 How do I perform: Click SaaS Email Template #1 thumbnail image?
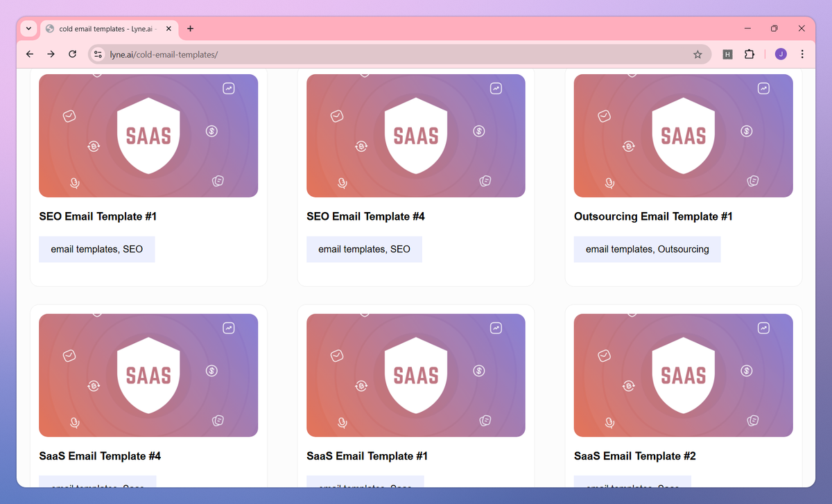[416, 375]
